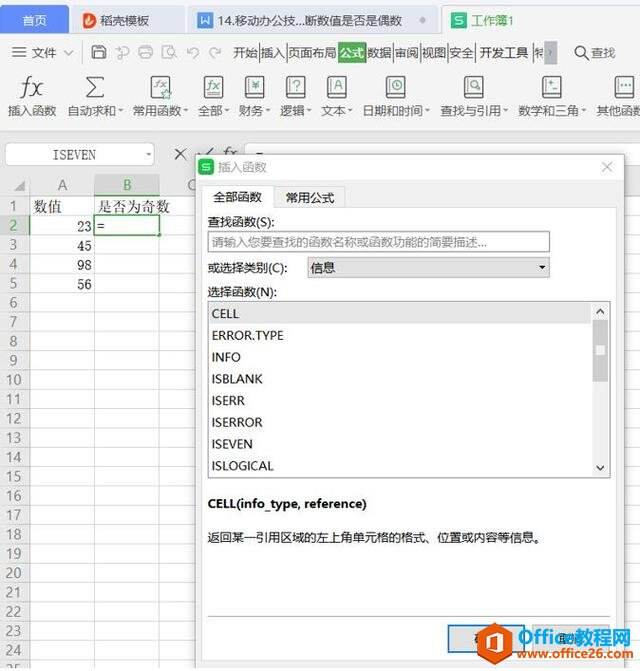Select cell A2 containing 23
The image size is (640, 671).
coord(62,226)
